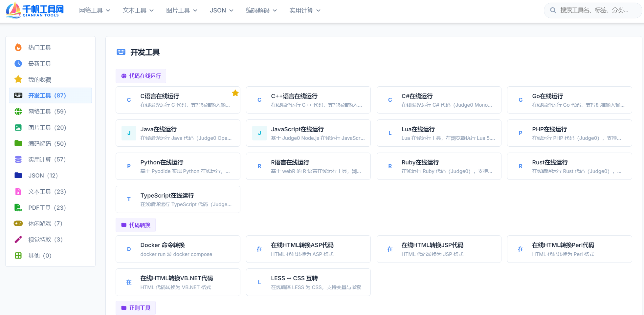Open the Rust在线运行 tool card
644x315 pixels.
tap(569, 166)
